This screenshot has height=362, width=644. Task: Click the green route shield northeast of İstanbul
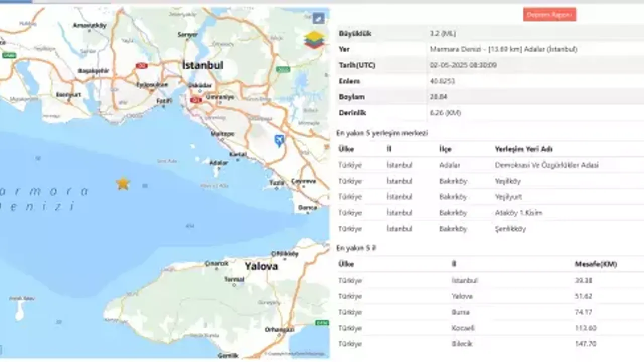coord(283,69)
